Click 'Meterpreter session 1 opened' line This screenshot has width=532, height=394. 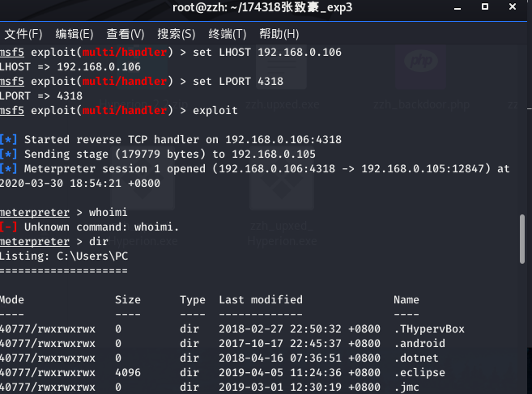[x=254, y=169]
